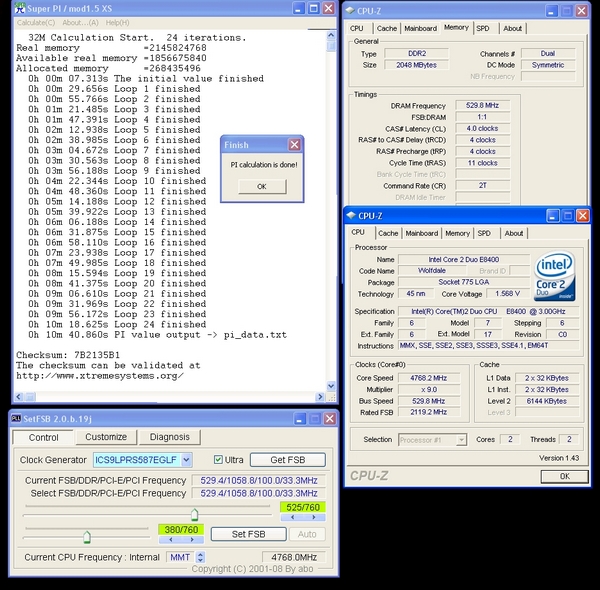The height and width of the screenshot is (590, 600).
Task: Click the Get FSB button
Action: pos(288,460)
